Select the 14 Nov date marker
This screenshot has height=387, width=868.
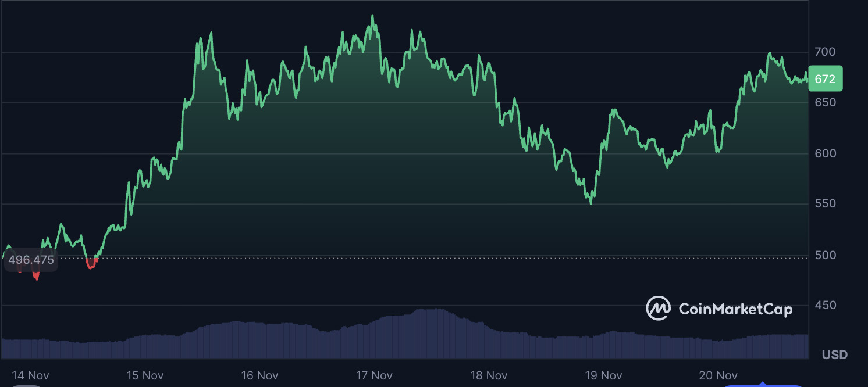[30, 375]
